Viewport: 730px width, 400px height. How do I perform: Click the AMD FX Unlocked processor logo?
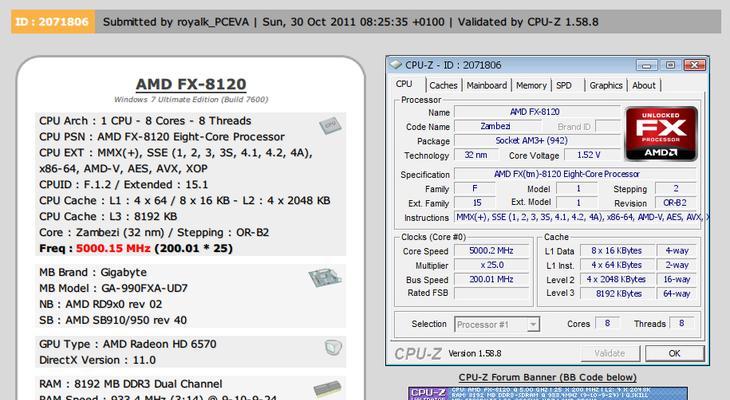[x=661, y=134]
